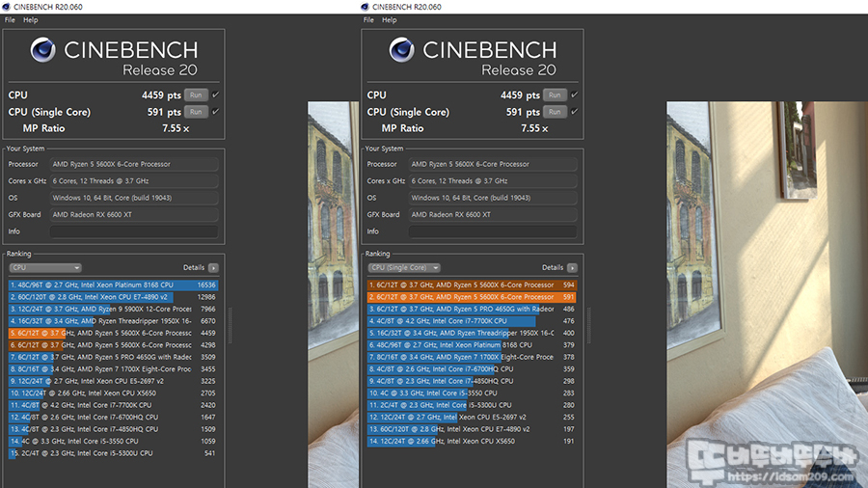This screenshot has height=488, width=868.
Task: Open Help menu in right Cinebench window
Action: (x=390, y=20)
